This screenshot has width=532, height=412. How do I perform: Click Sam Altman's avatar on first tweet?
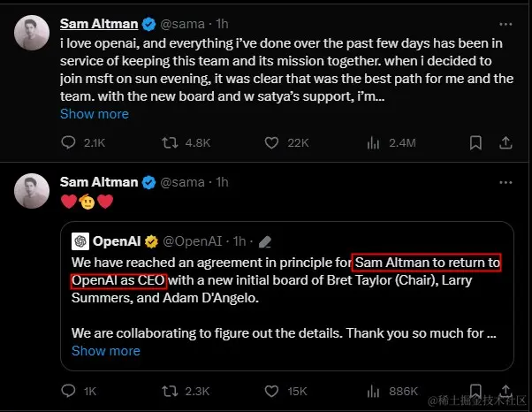(33, 33)
